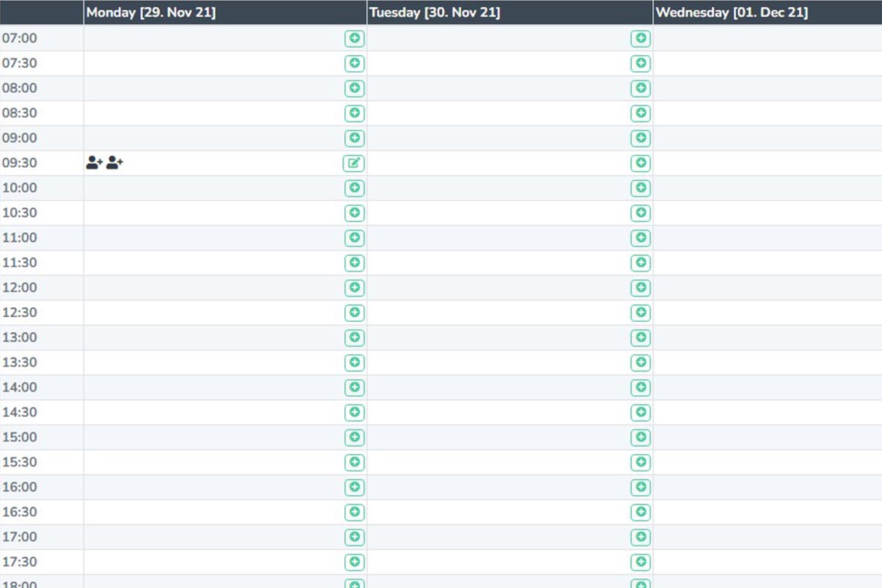Add appointment Monday at 08:30
The width and height of the screenshot is (882, 588).
[354, 113]
